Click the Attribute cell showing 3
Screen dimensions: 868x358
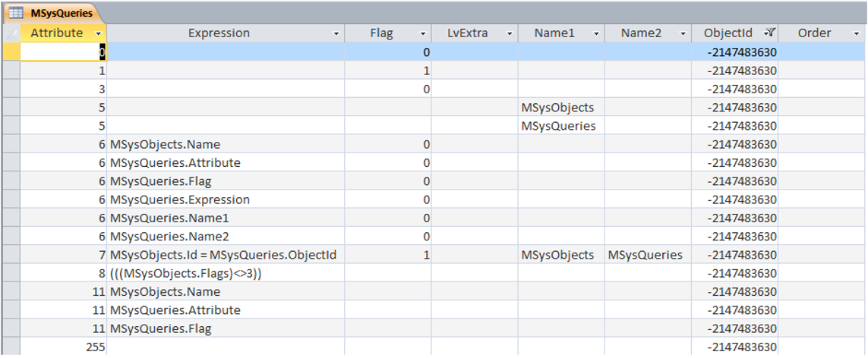[x=63, y=89]
